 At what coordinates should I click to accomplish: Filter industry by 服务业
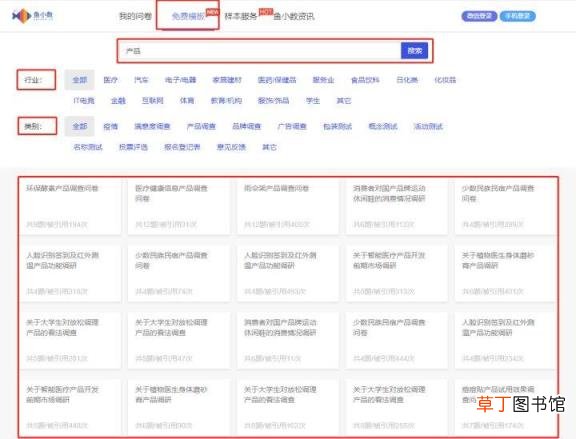[x=323, y=80]
